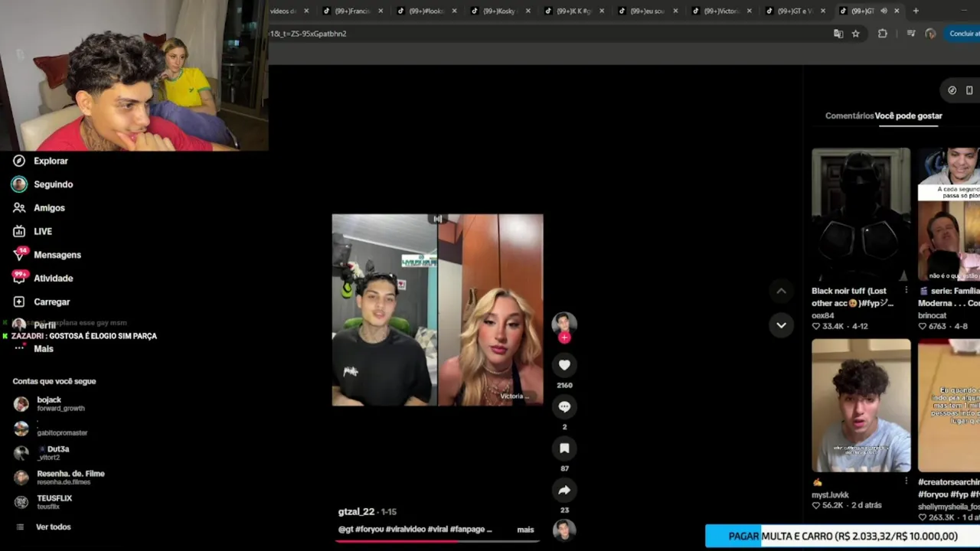
Task: Open Mensagens inbox
Action: (47, 255)
